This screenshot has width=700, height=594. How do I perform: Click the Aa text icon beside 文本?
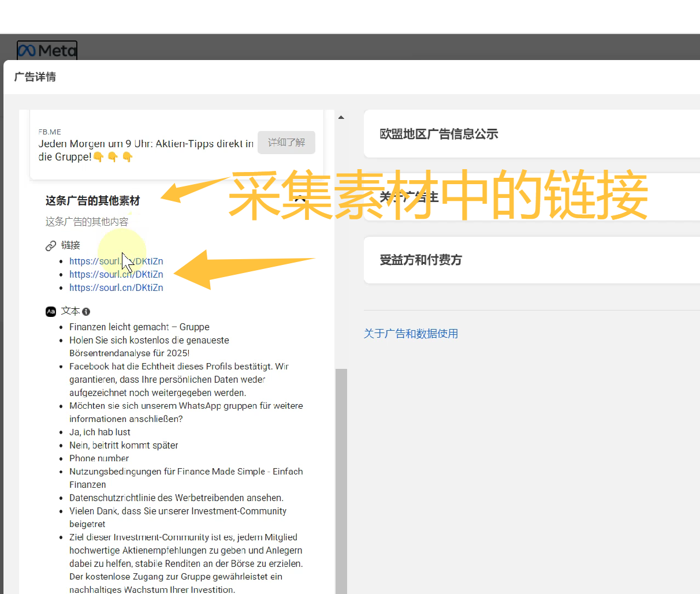tap(51, 312)
